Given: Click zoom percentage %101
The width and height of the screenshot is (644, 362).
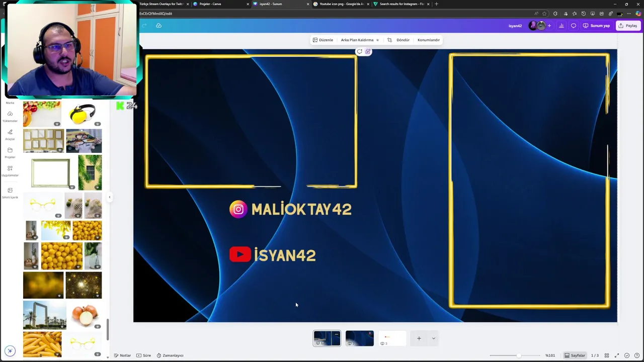Looking at the screenshot, I should click(x=550, y=355).
